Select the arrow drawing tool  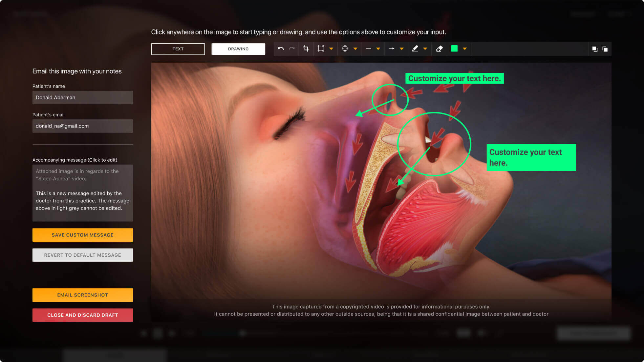[x=391, y=49]
